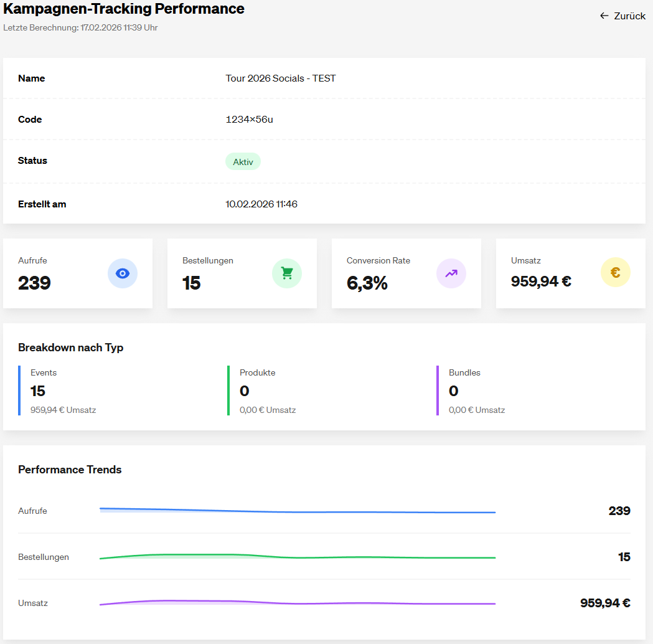This screenshot has width=653, height=644.
Task: Click the left arrow icon beside Zurück
Action: click(604, 16)
